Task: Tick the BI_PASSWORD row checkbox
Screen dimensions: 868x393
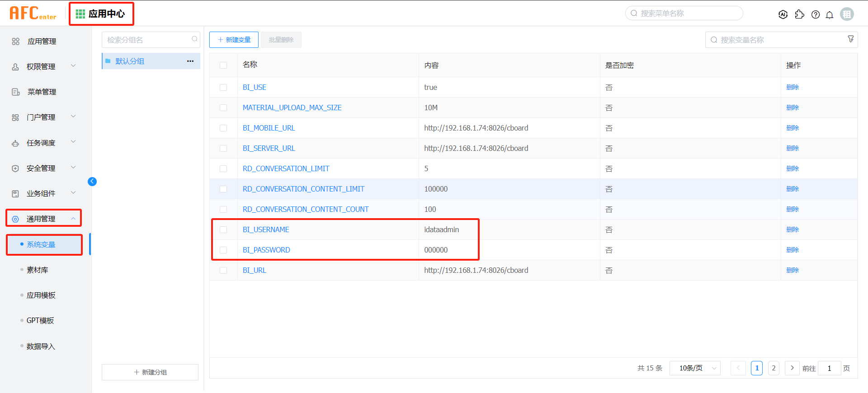Action: (x=223, y=250)
